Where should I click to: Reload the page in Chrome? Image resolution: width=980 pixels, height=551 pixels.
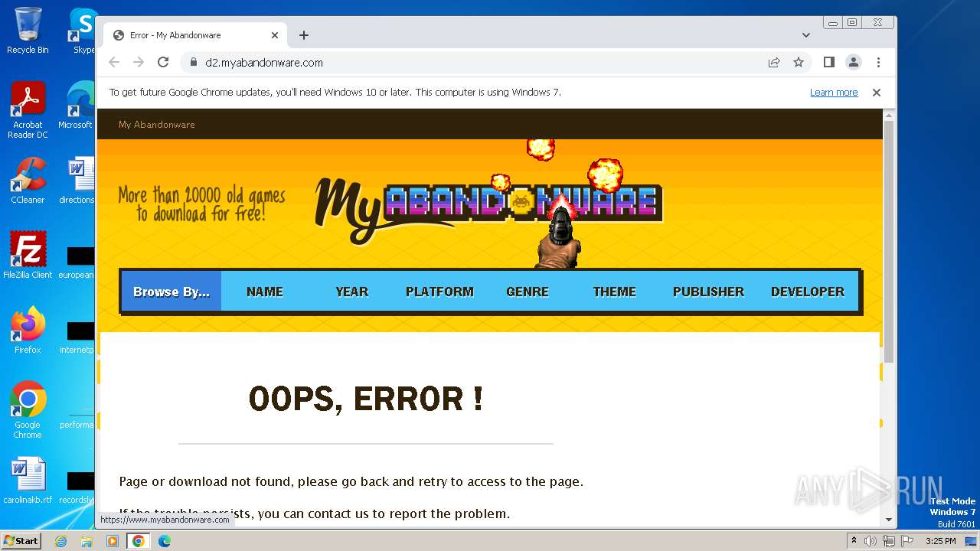pyautogui.click(x=163, y=62)
